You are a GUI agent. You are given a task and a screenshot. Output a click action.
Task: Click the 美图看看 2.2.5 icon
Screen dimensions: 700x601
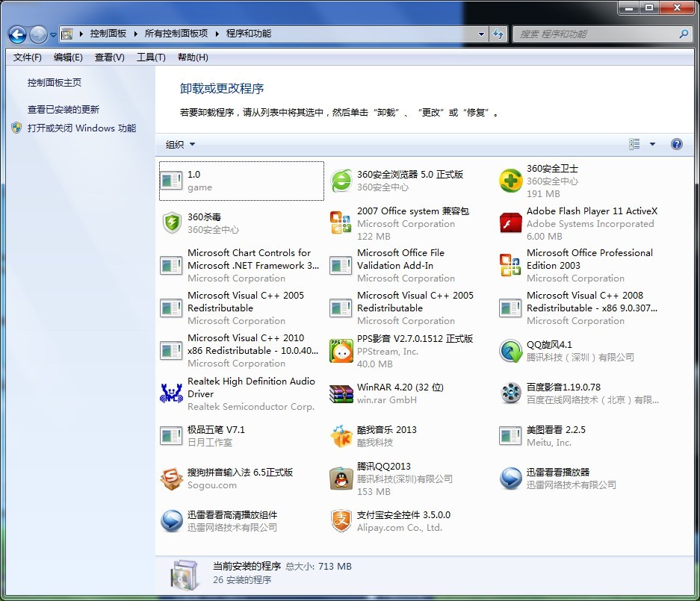pos(510,436)
